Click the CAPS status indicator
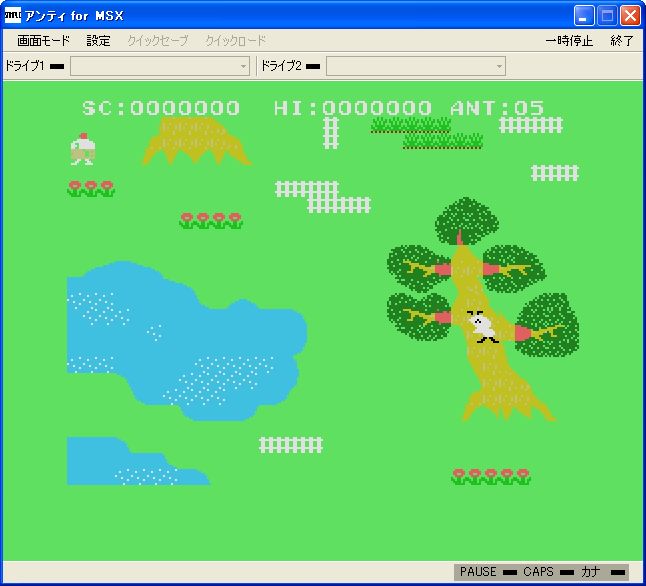 548,572
